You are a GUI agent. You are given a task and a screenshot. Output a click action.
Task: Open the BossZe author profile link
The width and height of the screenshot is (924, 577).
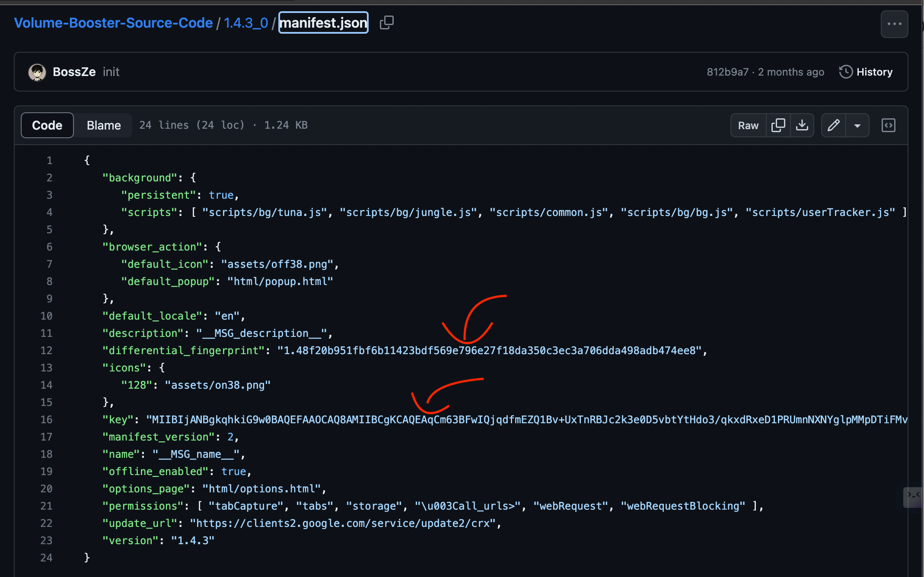tap(74, 72)
